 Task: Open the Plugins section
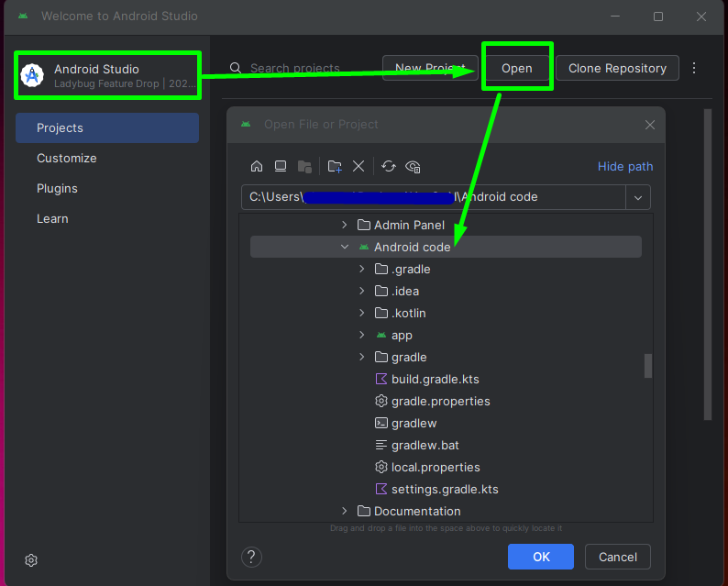point(57,188)
